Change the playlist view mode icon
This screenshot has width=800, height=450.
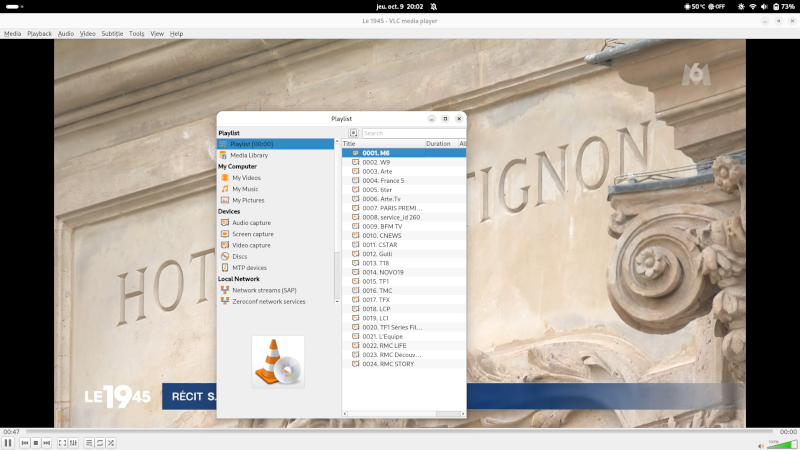pos(354,133)
